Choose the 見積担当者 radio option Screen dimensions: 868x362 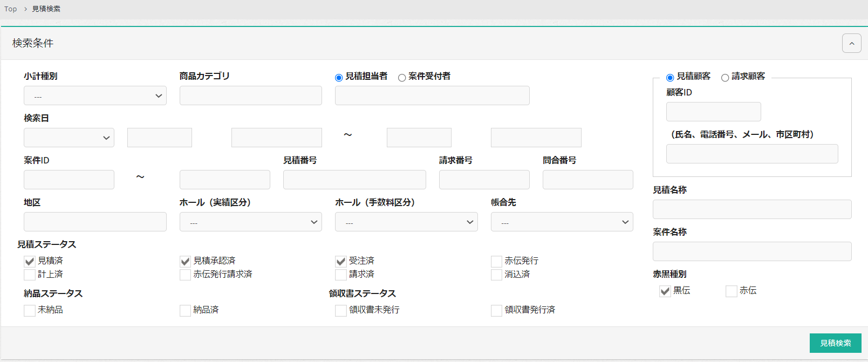click(x=339, y=78)
